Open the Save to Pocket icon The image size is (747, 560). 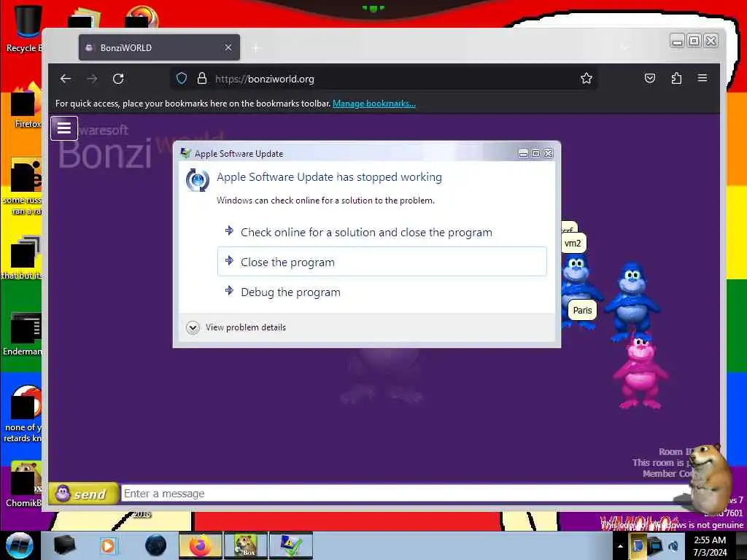650,78
